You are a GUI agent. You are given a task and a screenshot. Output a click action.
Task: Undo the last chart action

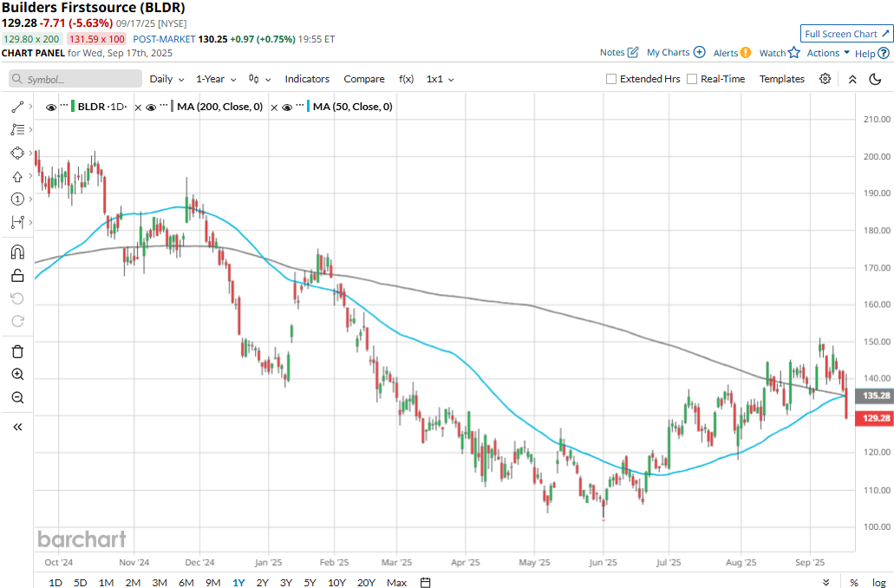coord(17,298)
